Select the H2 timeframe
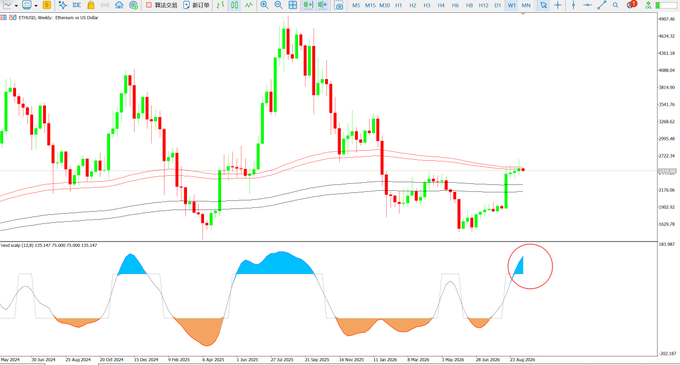The image size is (680, 365). coord(413,6)
